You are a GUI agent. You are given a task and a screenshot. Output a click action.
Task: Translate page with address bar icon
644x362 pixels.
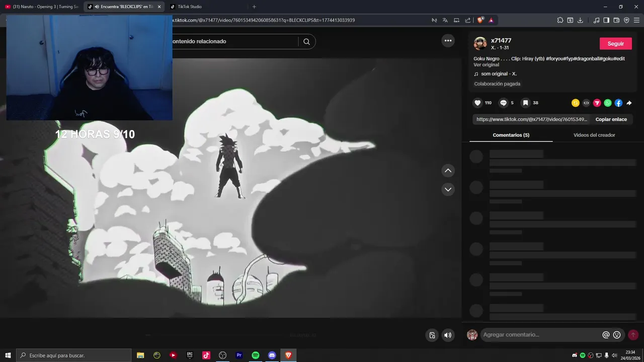[445, 20]
